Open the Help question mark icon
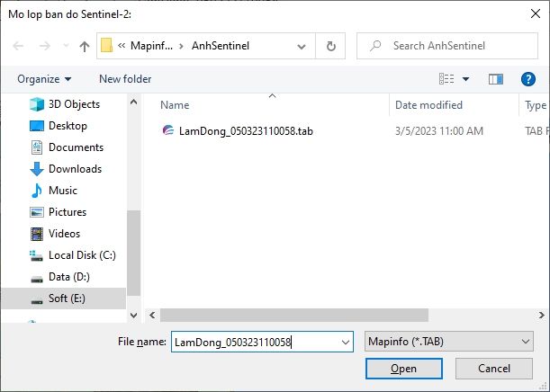Screen dimensions: 550x392 tap(528, 79)
